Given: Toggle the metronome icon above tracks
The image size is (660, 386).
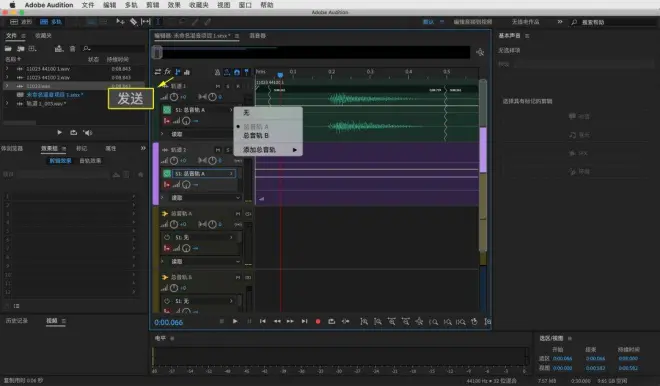Looking at the screenshot, I should pos(218,72).
